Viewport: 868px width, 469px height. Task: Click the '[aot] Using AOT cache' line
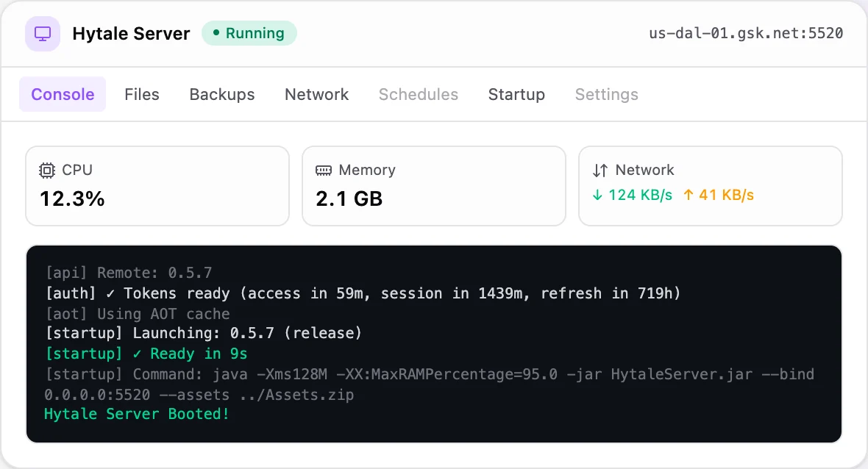[x=138, y=314]
